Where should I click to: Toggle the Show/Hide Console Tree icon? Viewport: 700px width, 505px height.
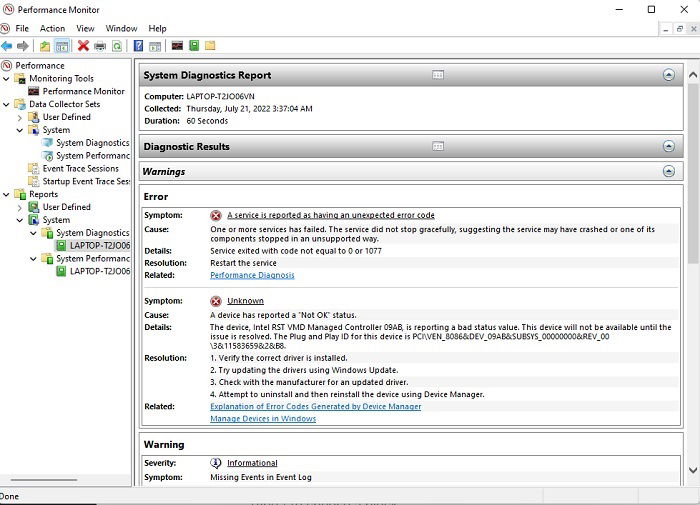(x=62, y=46)
